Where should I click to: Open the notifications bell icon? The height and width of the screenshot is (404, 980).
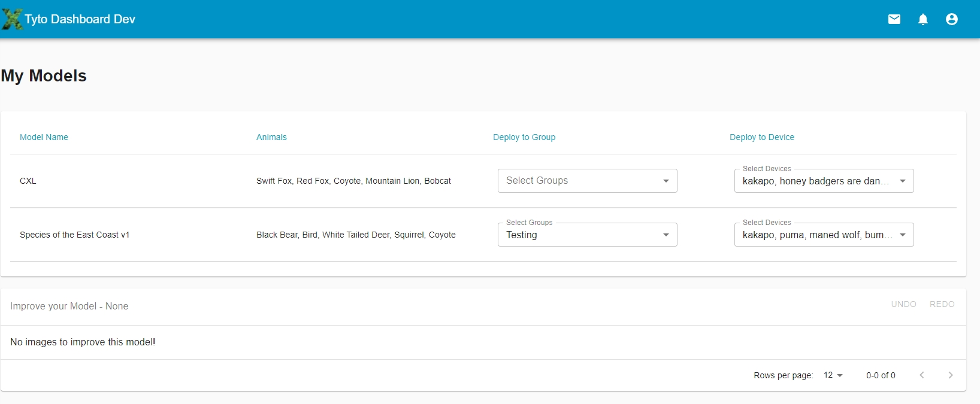[923, 19]
